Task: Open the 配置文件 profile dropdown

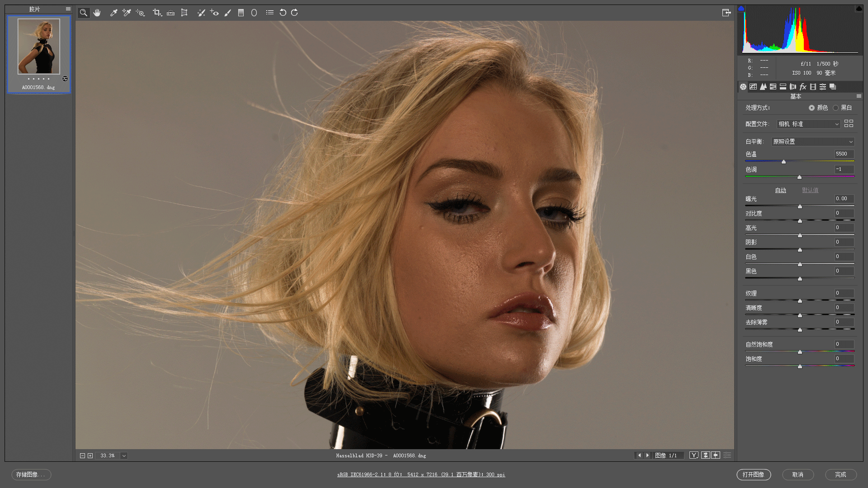Action: pyautogui.click(x=808, y=124)
